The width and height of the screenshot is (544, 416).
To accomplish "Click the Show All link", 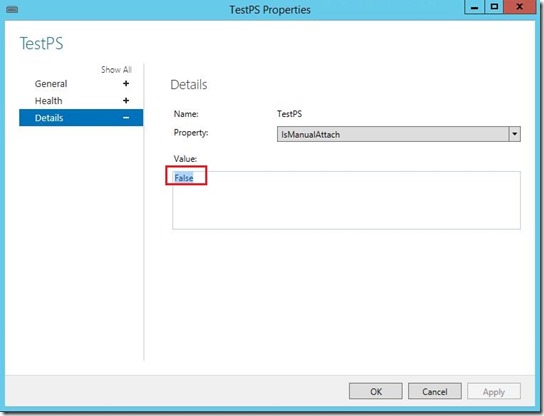I will point(116,69).
